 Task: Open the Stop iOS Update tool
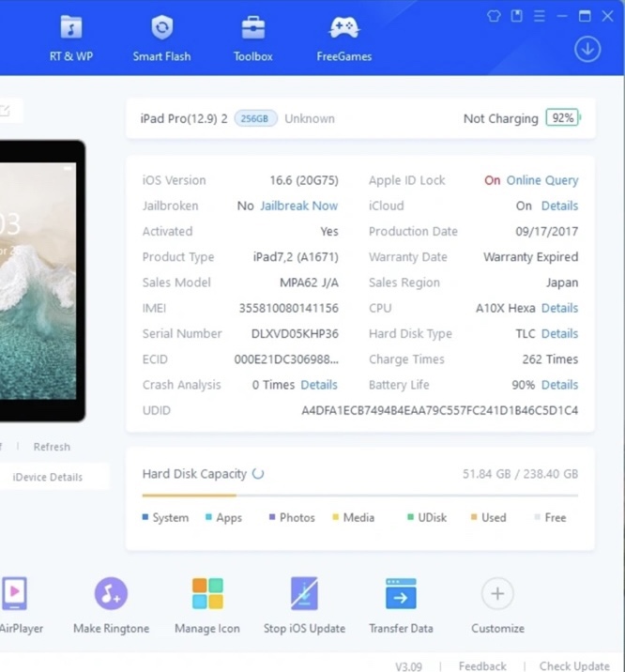pos(304,604)
